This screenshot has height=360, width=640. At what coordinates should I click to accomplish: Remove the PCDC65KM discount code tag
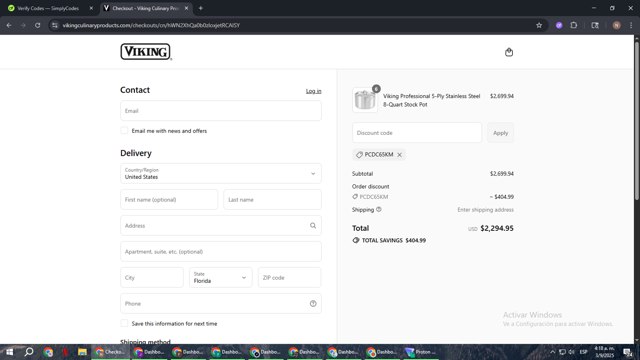click(x=400, y=155)
